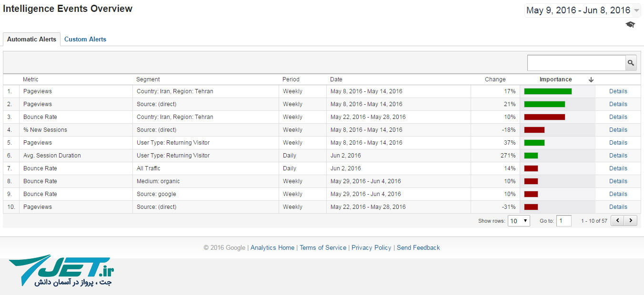Image resolution: width=644 pixels, height=295 pixels.
Task: Click the Date column header
Action: coord(336,79)
